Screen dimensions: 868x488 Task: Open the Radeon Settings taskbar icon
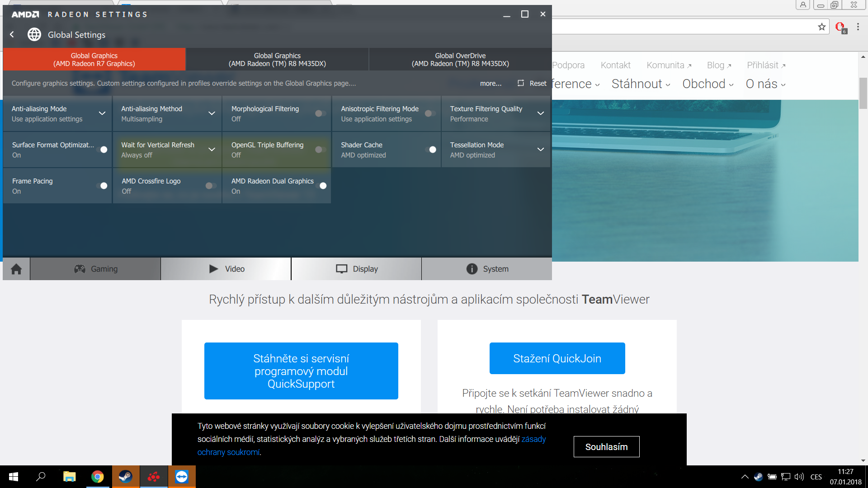pos(154,477)
